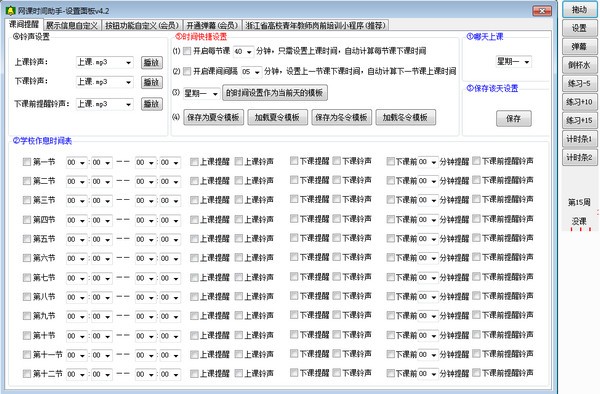Image resolution: width=600 pixels, height=394 pixels.
Task: Check the 第一节 period checkbox
Action: tap(27, 162)
